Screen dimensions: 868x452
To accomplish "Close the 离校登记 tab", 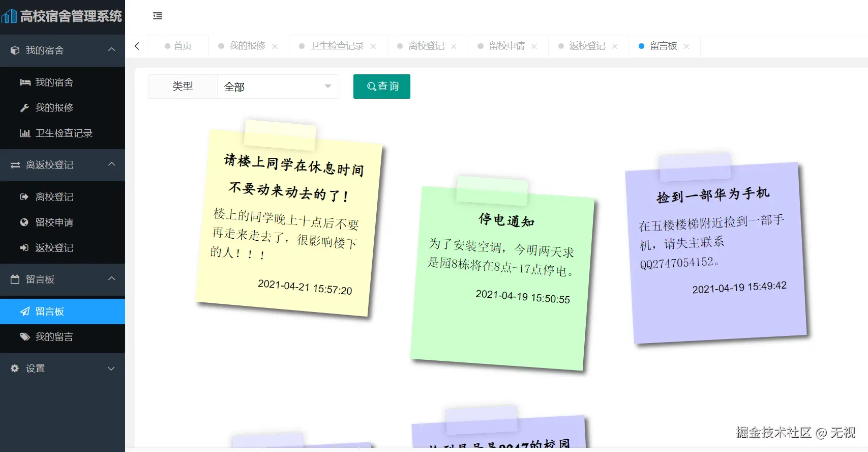I will tap(454, 46).
